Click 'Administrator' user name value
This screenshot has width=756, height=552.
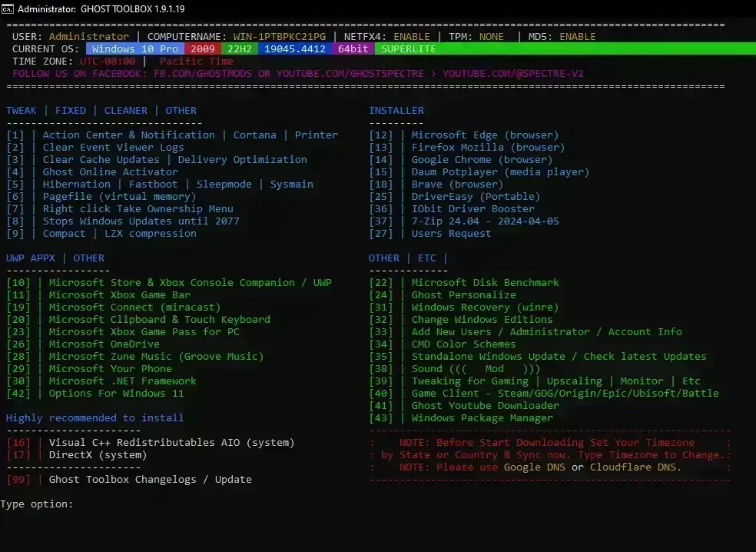click(x=88, y=37)
